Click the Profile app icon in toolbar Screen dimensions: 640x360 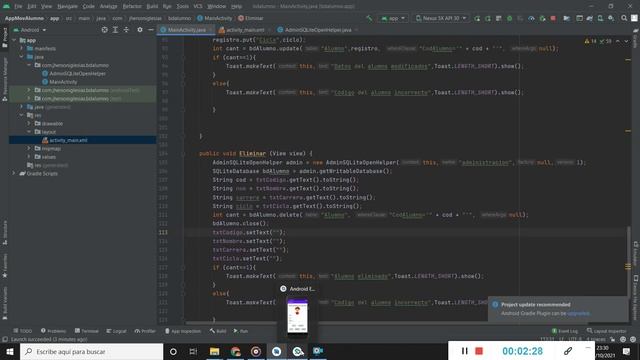531,18
